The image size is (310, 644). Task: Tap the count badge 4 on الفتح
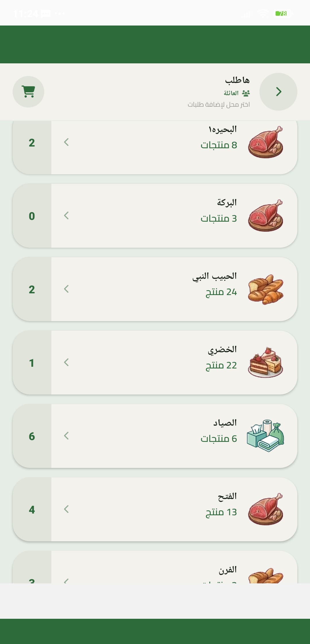pyautogui.click(x=32, y=510)
